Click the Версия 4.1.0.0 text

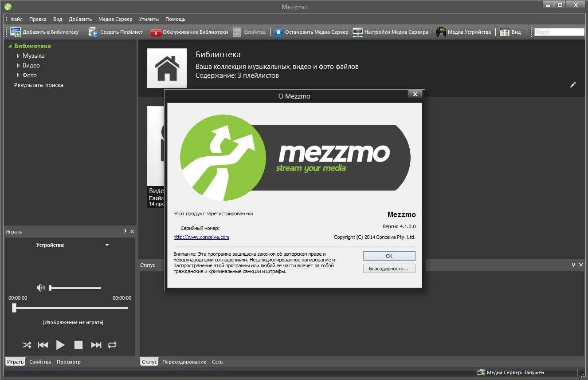tap(399, 226)
